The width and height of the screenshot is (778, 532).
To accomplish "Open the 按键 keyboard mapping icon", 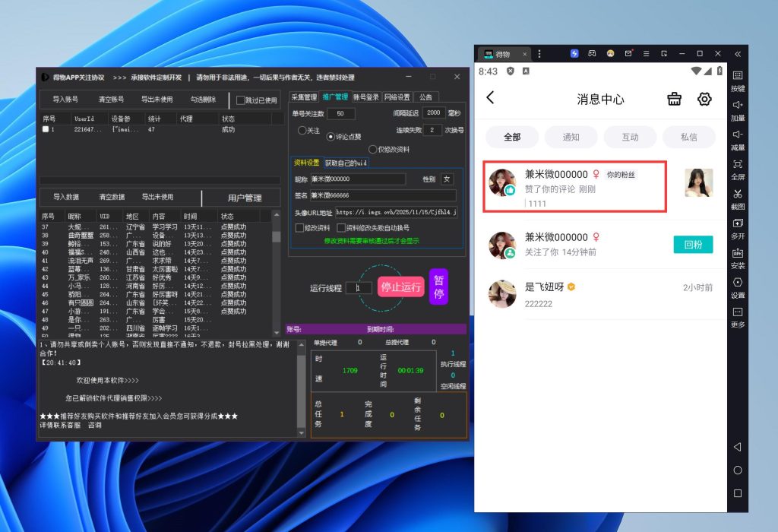I will (x=737, y=76).
